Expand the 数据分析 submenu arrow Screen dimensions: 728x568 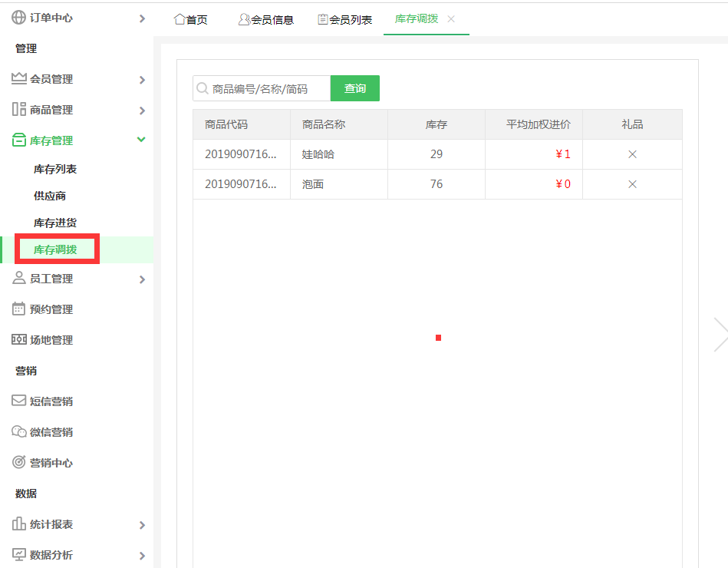142,556
